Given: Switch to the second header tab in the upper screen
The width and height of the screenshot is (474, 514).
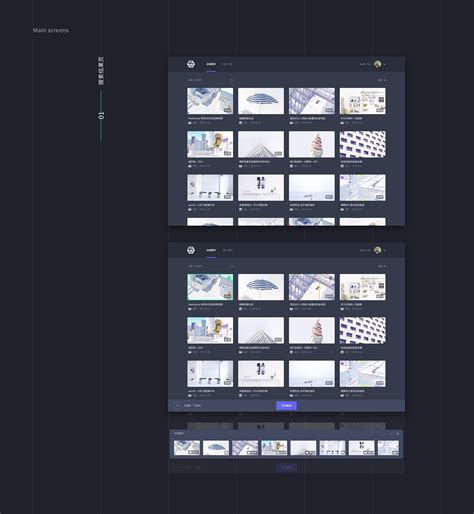Looking at the screenshot, I should pos(227,64).
